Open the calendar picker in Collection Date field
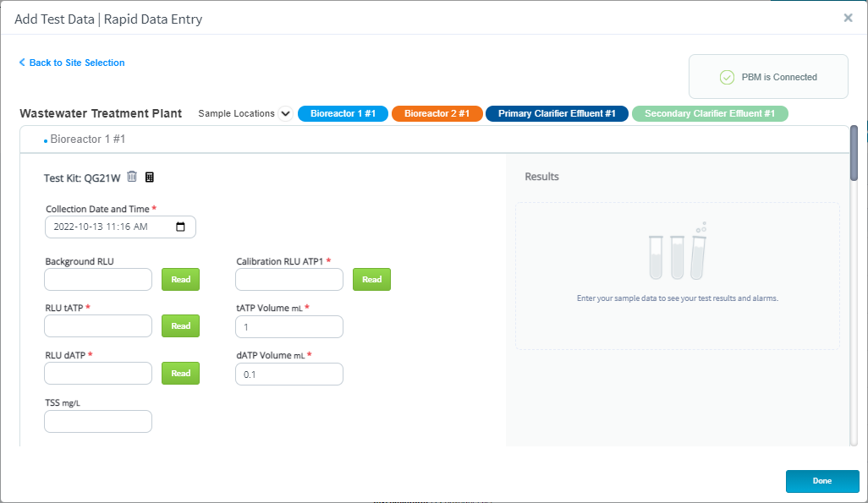The height and width of the screenshot is (503, 868). (180, 227)
